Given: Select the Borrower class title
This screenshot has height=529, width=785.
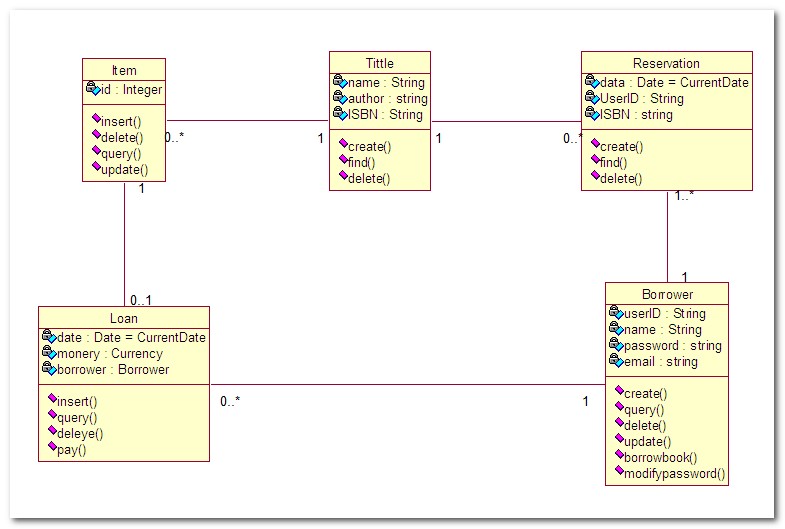Looking at the screenshot, I should click(x=667, y=294).
